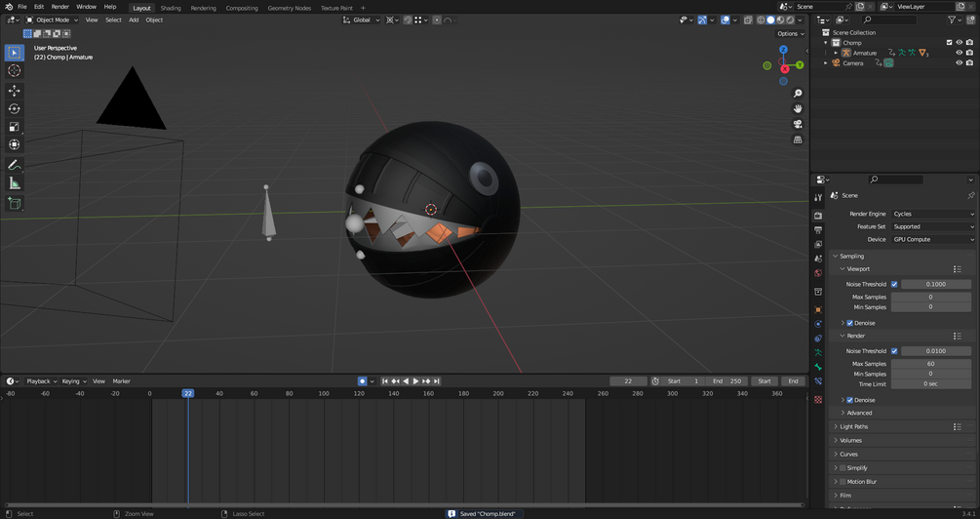980x519 pixels.
Task: Open the Object Mode dropdown
Action: click(52, 20)
